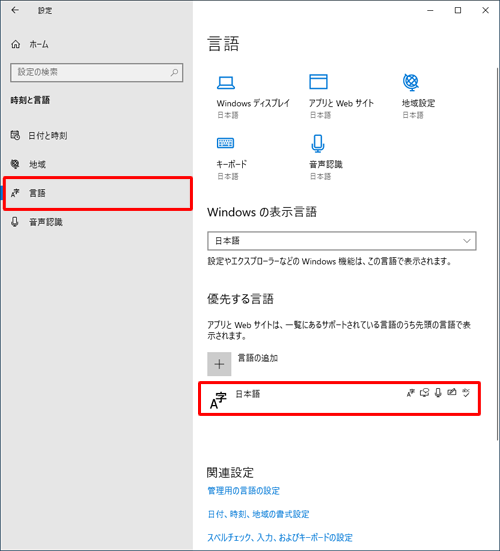Click the キーボード keyboard tile icon

pos(226,143)
